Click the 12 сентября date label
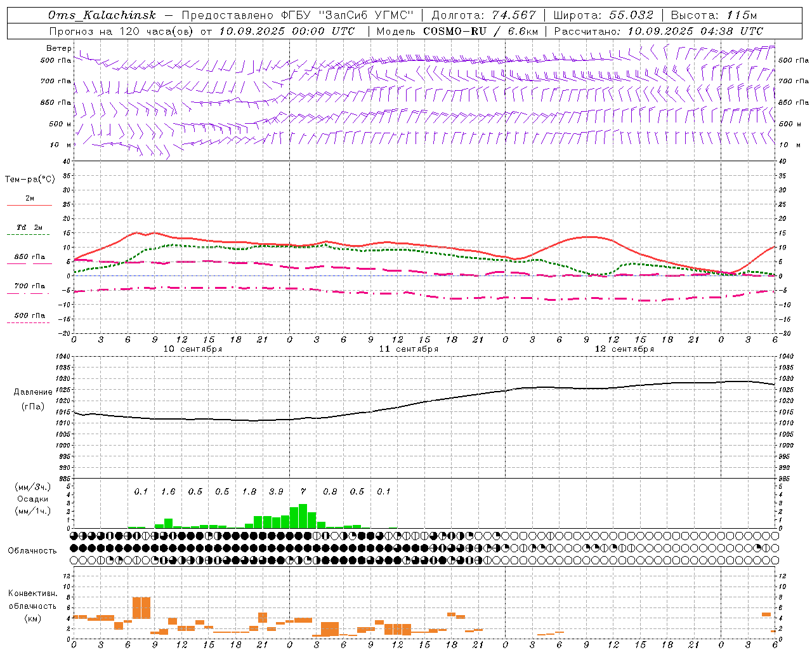The image size is (812, 650). tap(624, 348)
